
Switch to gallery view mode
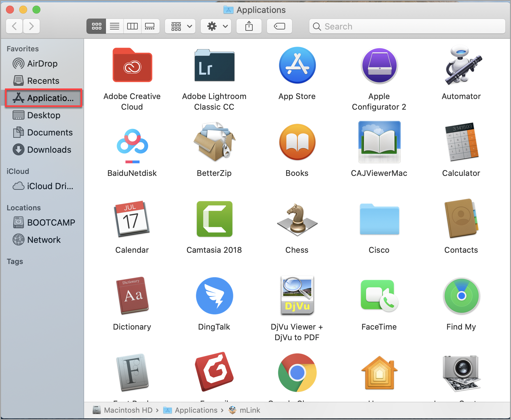coord(150,26)
